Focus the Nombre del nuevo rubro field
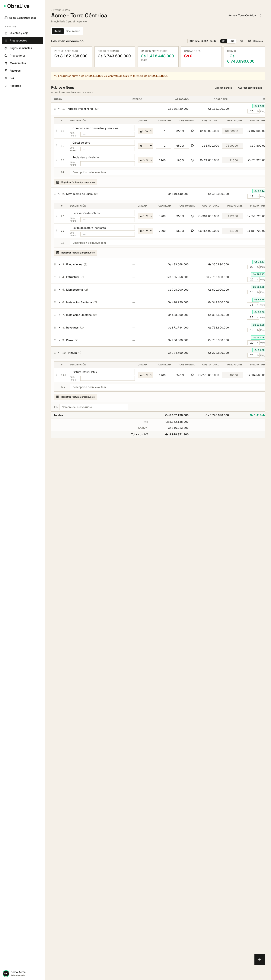Viewport: 271px width, 980px height. pos(94,407)
